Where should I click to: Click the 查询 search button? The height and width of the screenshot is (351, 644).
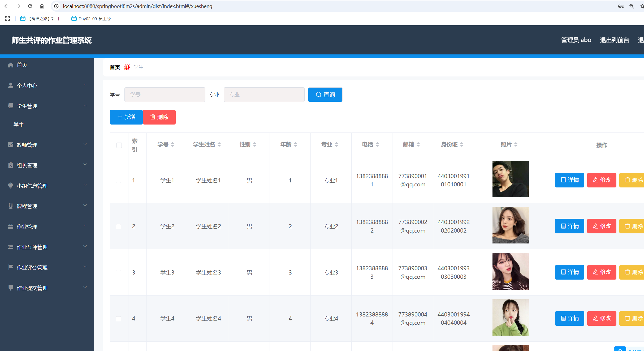325,95
